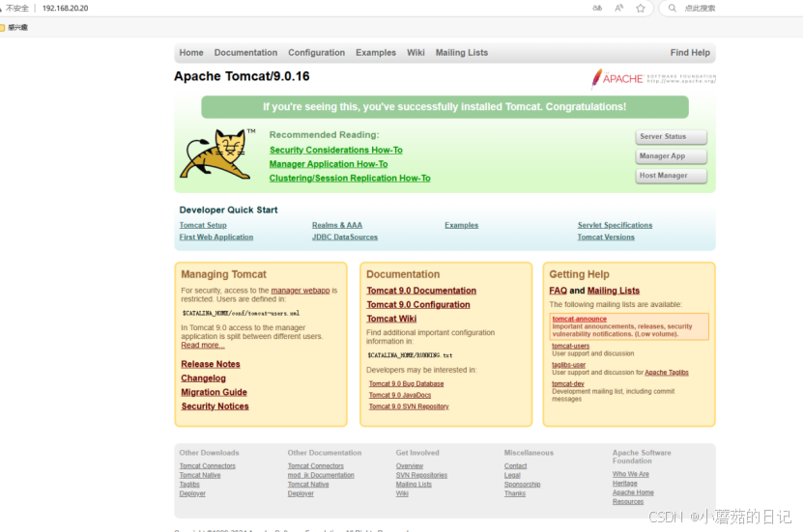Open the Legal footer link
Image resolution: width=803 pixels, height=532 pixels.
[512, 475]
